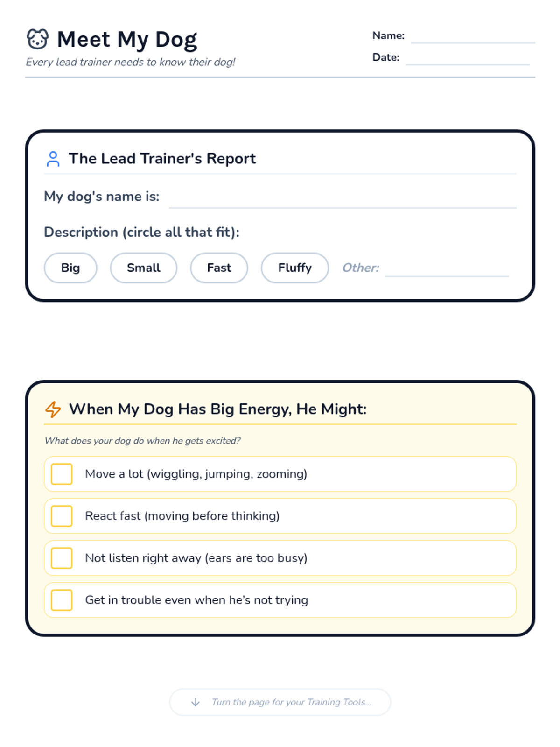Click the 'Other:' description blank

(446, 270)
